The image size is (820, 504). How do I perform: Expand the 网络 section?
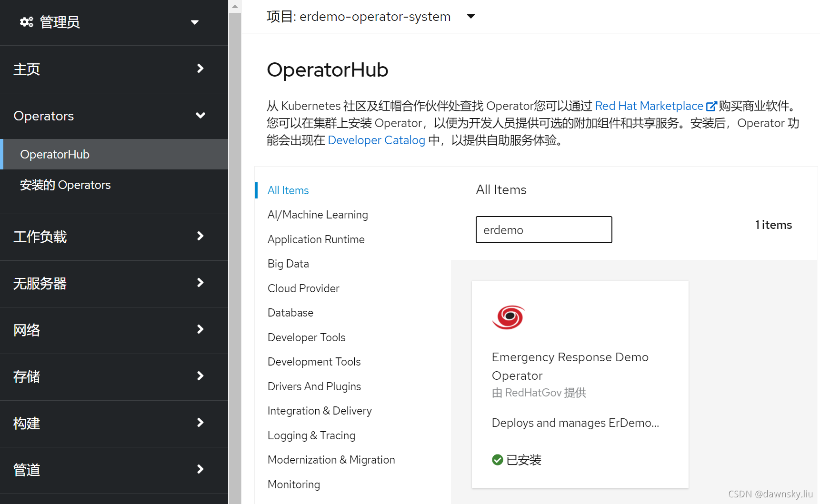(x=114, y=330)
